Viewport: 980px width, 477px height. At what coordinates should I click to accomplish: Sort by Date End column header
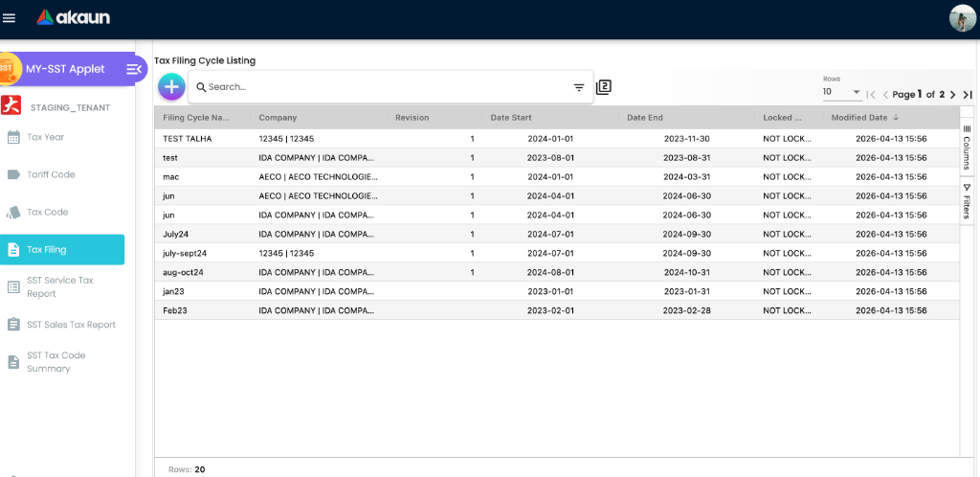(x=645, y=118)
